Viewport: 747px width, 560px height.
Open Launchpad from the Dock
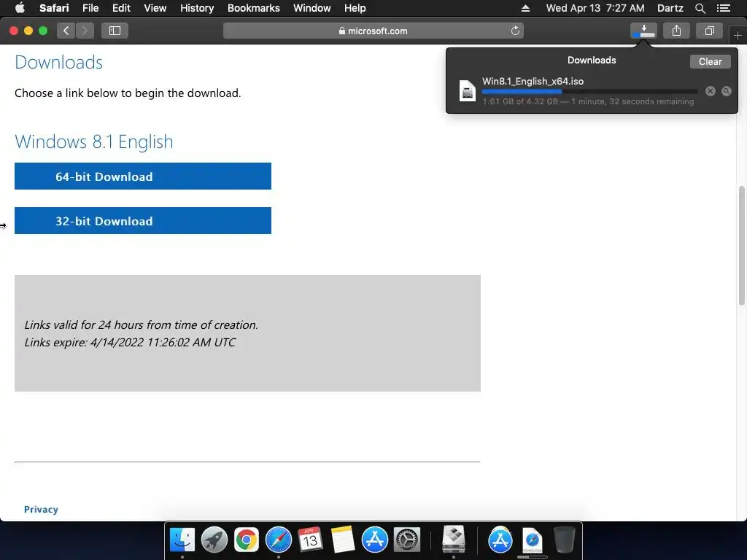click(214, 540)
